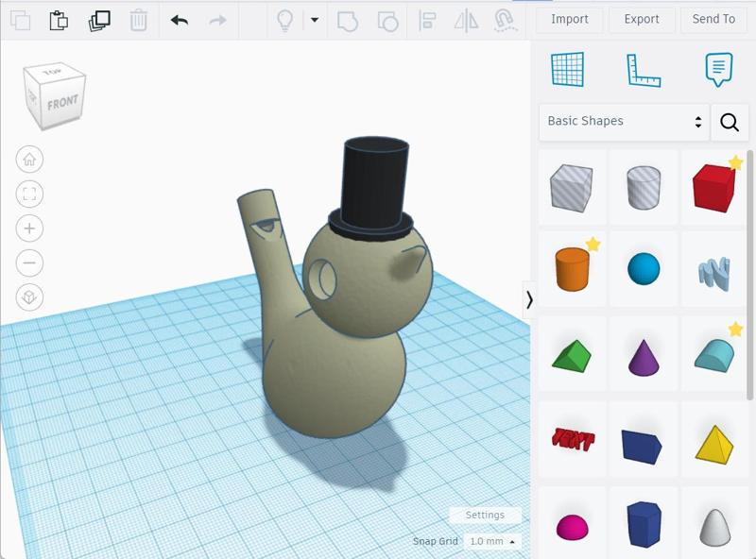Open the Notes tool

(x=715, y=70)
